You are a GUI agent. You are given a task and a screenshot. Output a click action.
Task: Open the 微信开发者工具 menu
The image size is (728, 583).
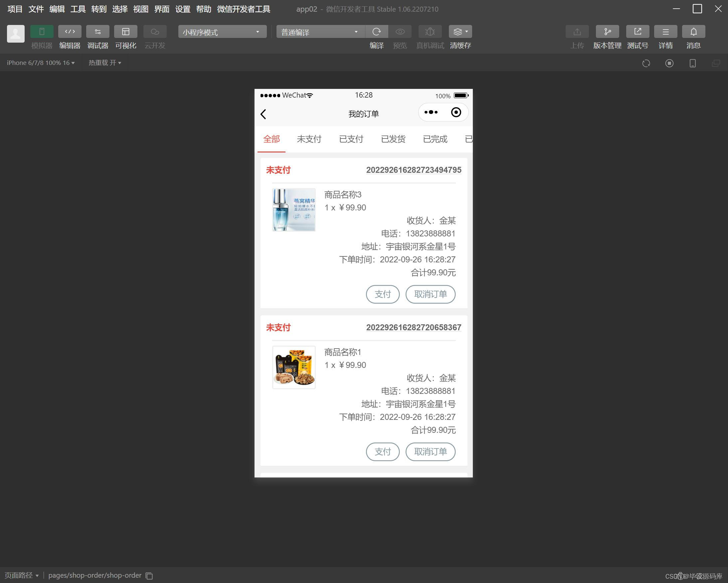(244, 9)
